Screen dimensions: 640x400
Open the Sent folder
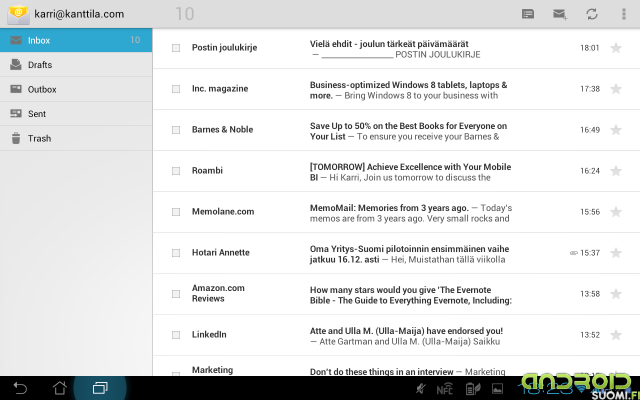coord(76,113)
